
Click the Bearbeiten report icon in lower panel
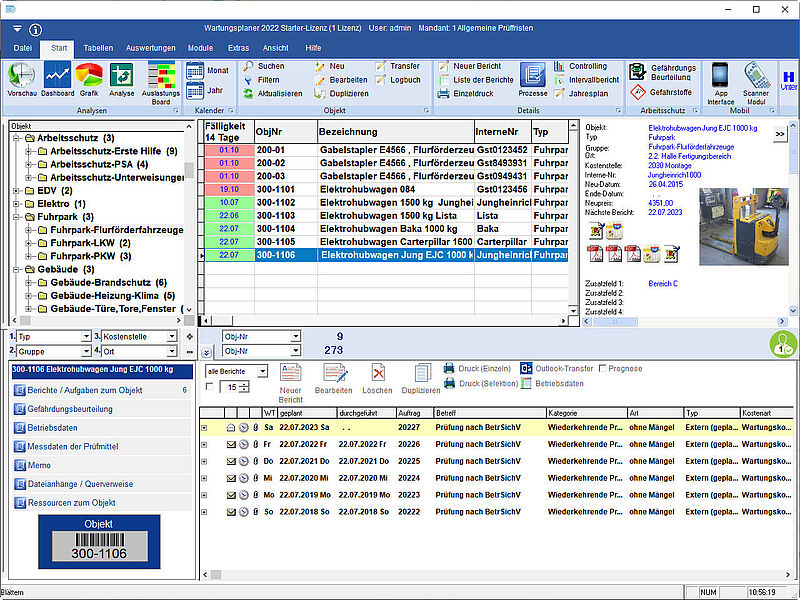pos(334,373)
